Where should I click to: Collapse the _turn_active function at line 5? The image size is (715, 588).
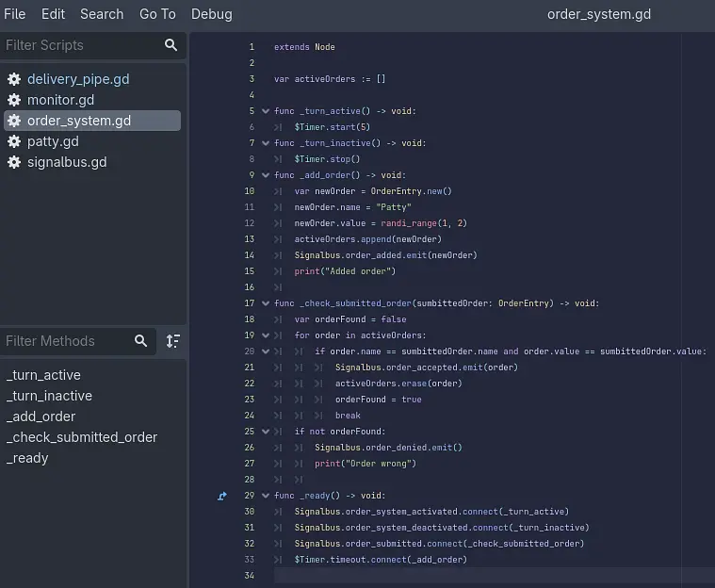(x=266, y=111)
